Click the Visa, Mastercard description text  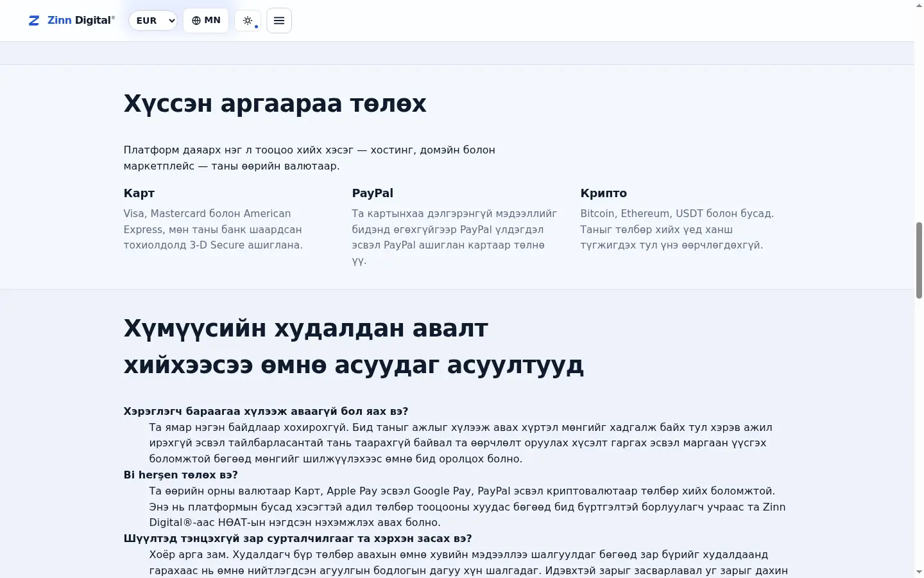(213, 229)
